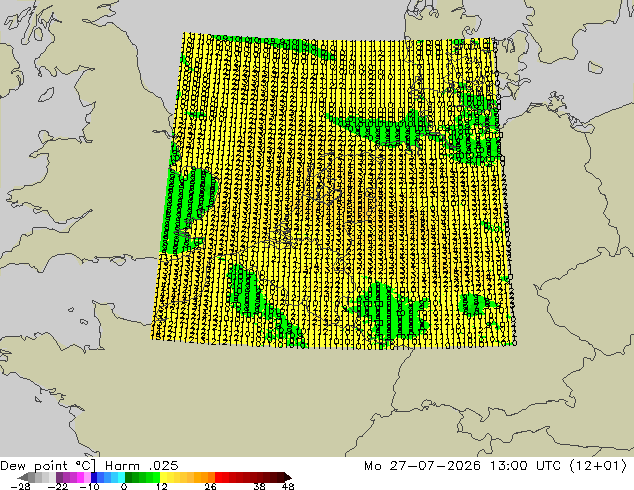The width and height of the screenshot is (634, 490).
Task: Click the legend label "-22"
Action: tap(58, 486)
